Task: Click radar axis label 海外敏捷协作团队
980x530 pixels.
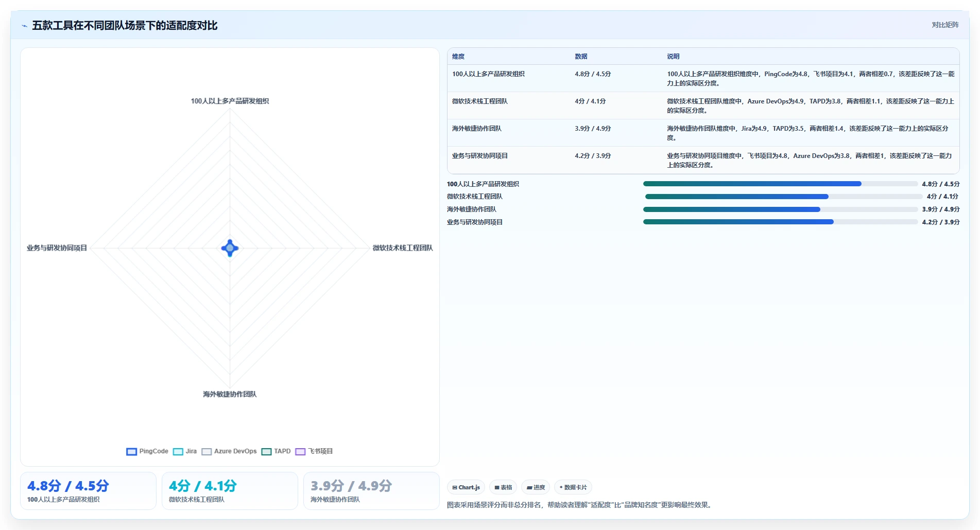Action: click(x=230, y=394)
